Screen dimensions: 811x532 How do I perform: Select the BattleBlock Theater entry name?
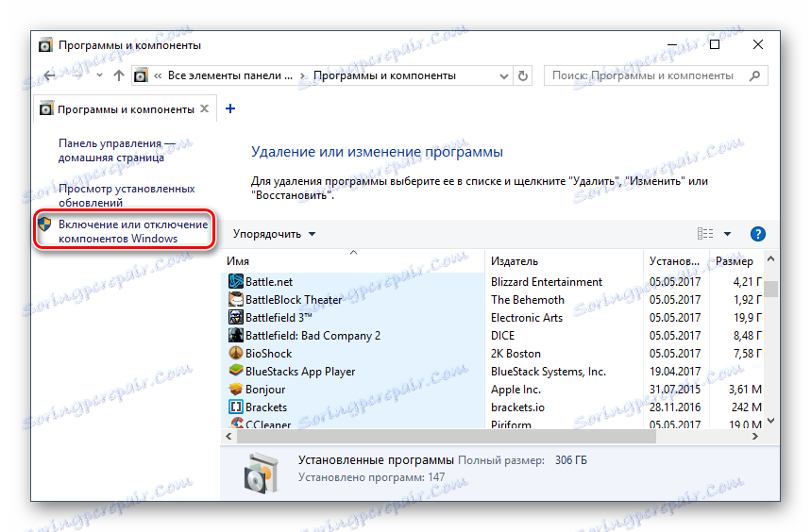[294, 300]
